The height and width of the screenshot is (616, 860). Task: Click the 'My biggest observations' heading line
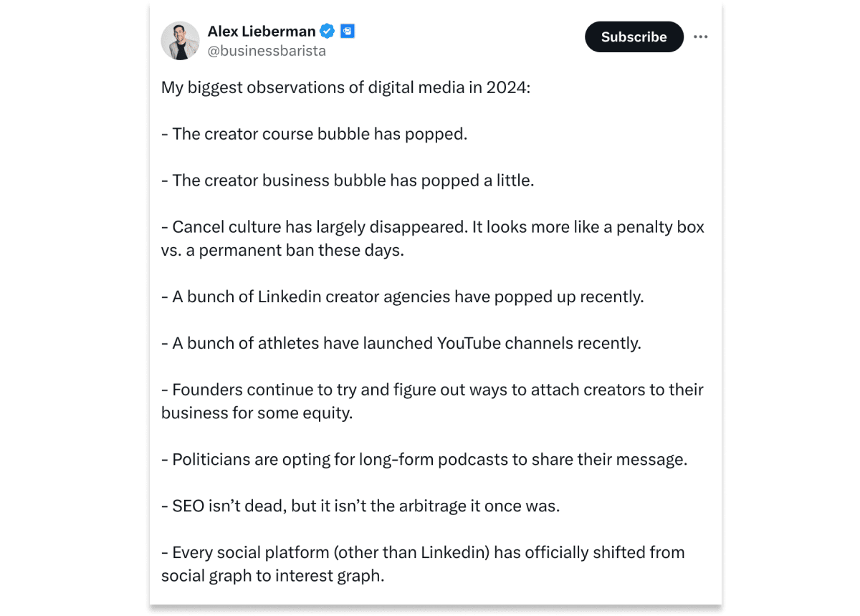click(x=345, y=88)
